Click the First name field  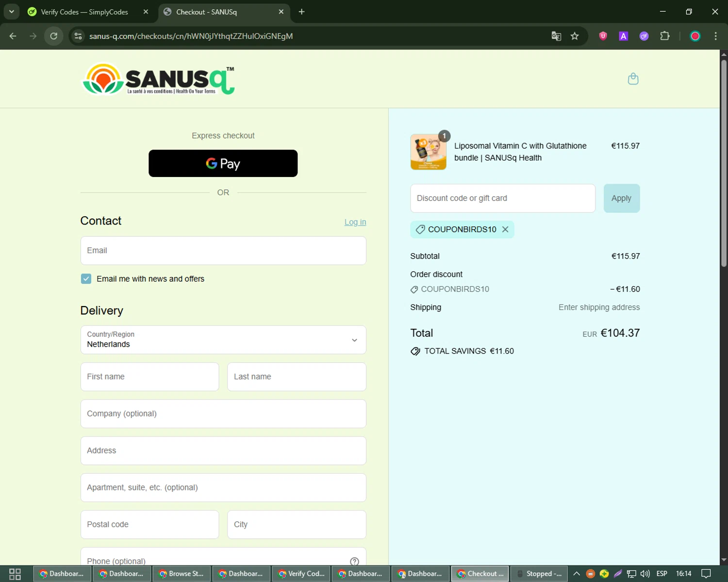(x=149, y=377)
